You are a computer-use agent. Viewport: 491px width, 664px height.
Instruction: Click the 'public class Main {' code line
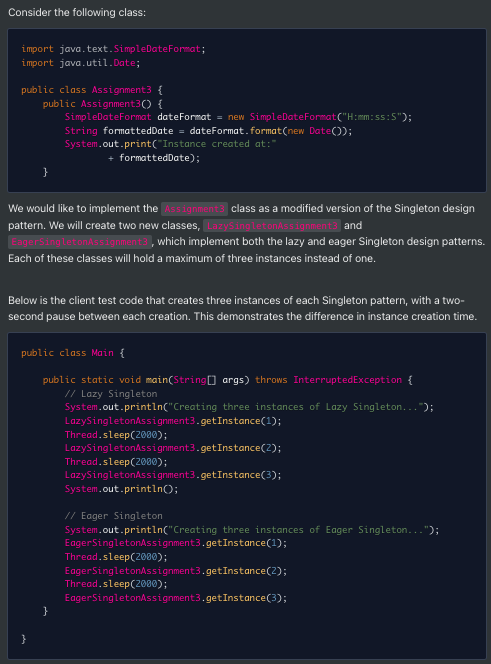click(x=73, y=353)
